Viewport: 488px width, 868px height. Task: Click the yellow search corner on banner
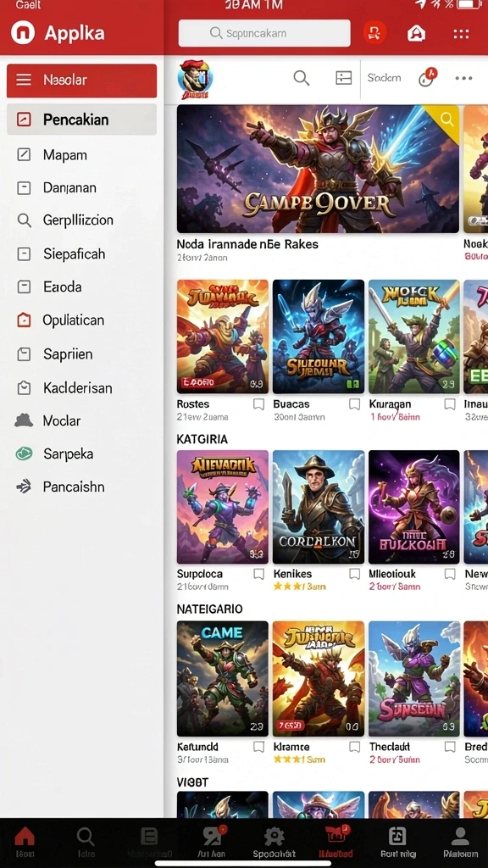pos(446,119)
